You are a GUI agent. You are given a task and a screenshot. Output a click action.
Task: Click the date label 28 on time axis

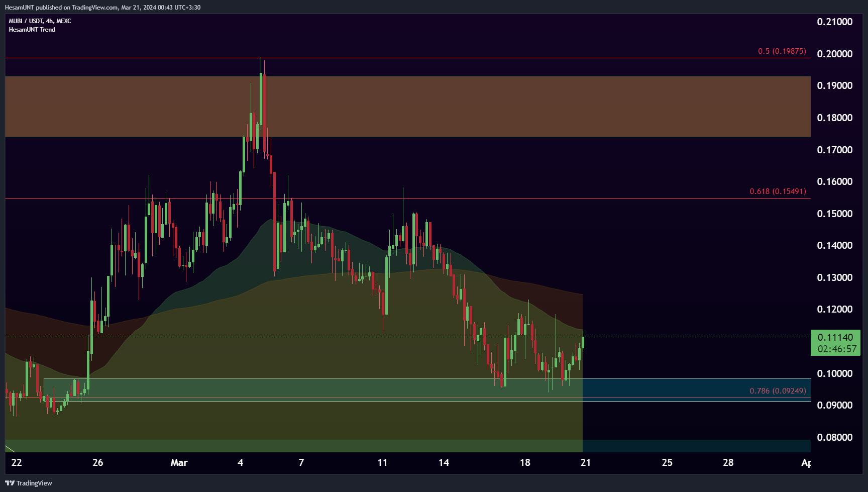pos(728,462)
